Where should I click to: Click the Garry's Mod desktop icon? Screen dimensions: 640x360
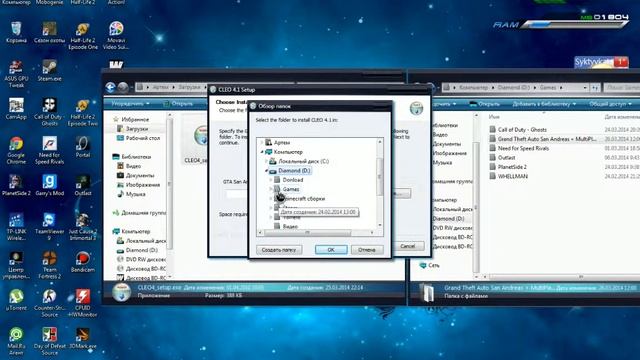(49, 185)
